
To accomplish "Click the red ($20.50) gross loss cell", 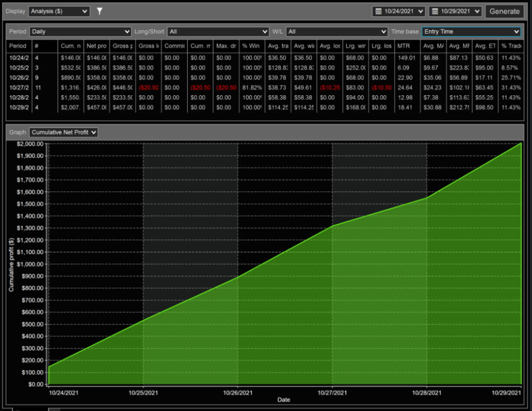I will click(148, 87).
